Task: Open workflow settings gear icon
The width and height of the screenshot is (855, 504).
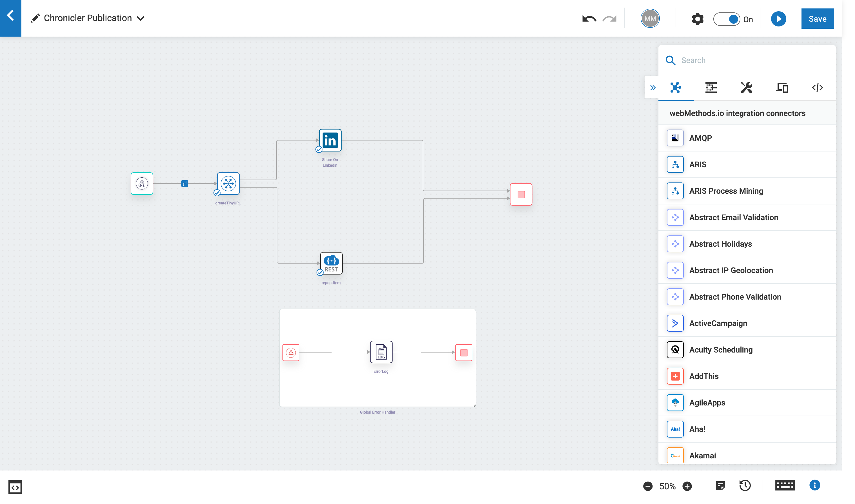Action: [697, 19]
